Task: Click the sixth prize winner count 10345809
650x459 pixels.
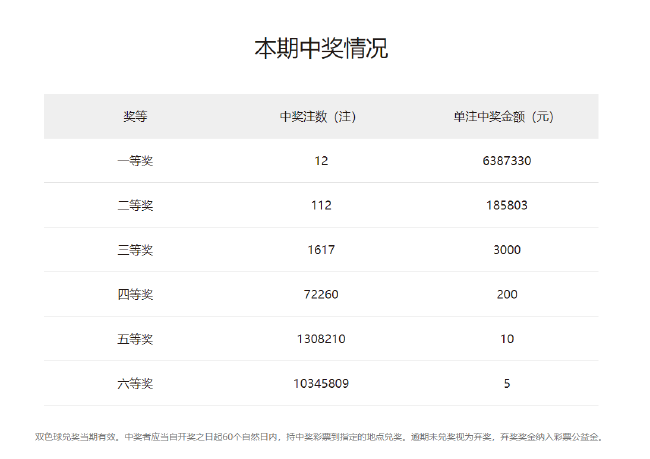Action: click(x=319, y=383)
